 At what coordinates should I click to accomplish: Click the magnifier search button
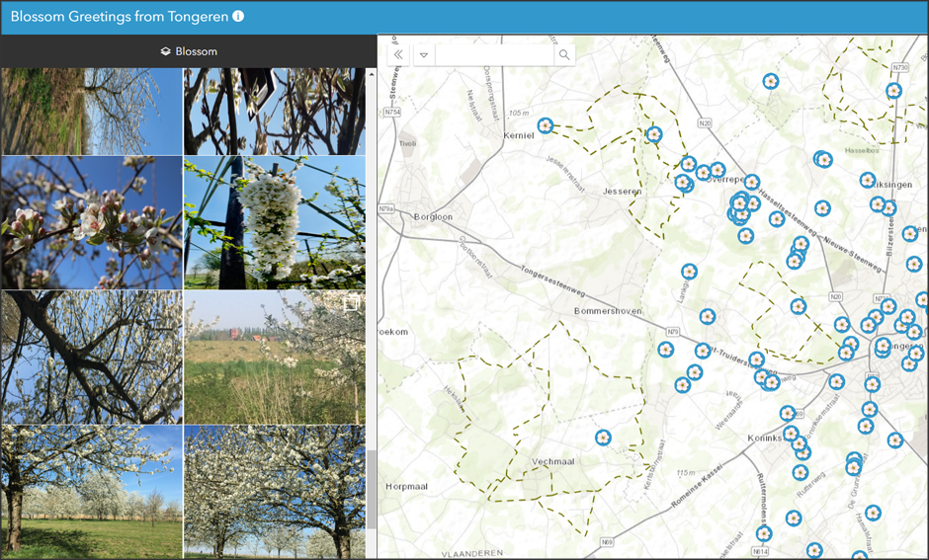(x=564, y=55)
